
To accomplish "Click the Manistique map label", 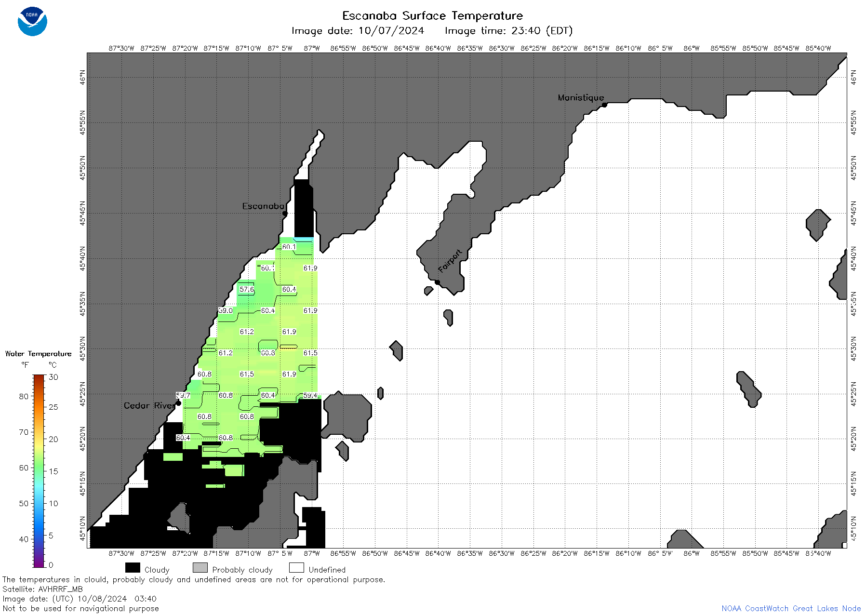I will point(580,97).
